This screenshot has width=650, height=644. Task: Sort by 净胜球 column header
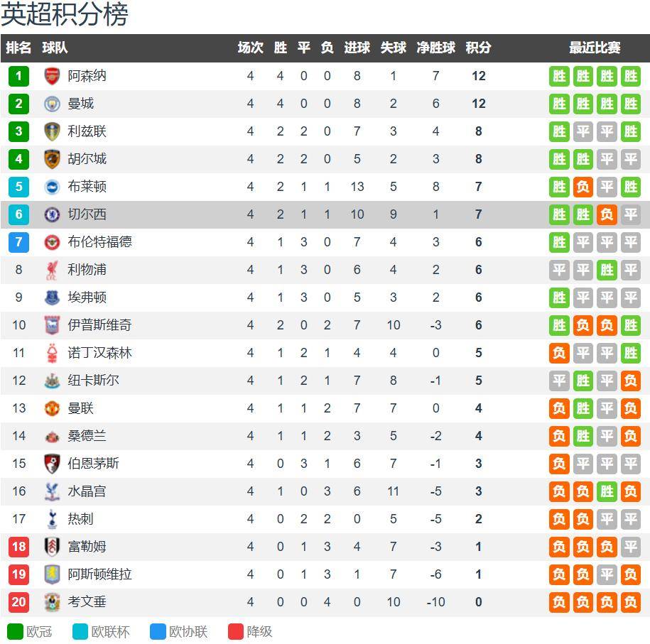435,48
